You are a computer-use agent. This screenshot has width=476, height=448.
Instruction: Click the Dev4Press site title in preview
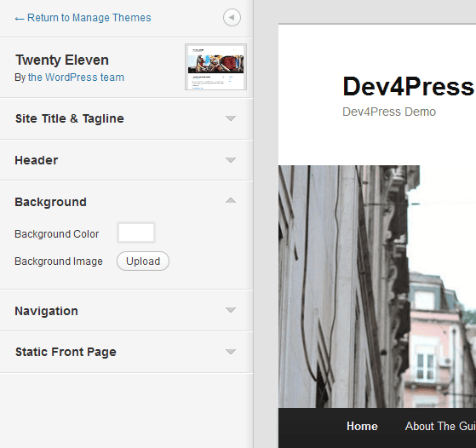pos(409,87)
